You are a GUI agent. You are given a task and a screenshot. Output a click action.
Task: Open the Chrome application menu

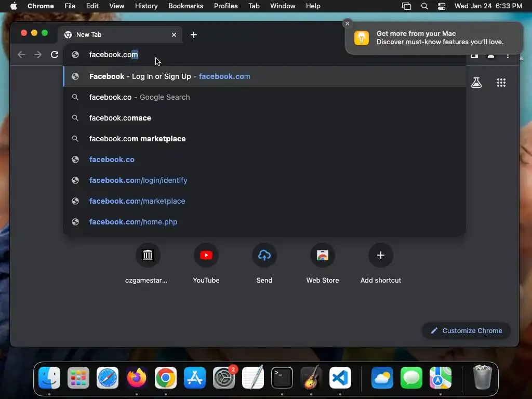click(41, 6)
